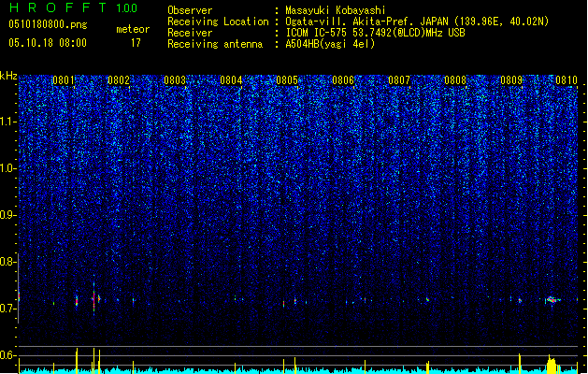
Task: Click the 0805 time marker
Action: [287, 80]
